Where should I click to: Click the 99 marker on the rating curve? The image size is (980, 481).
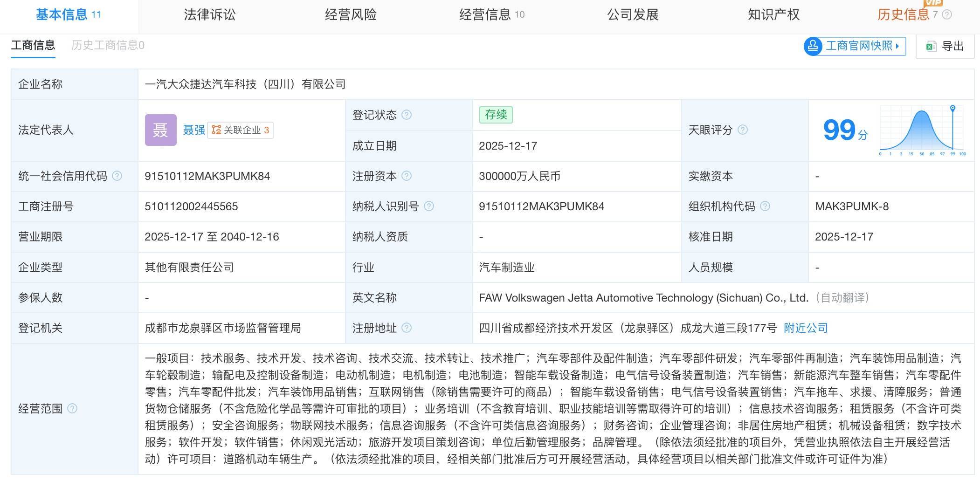pyautogui.click(x=952, y=107)
